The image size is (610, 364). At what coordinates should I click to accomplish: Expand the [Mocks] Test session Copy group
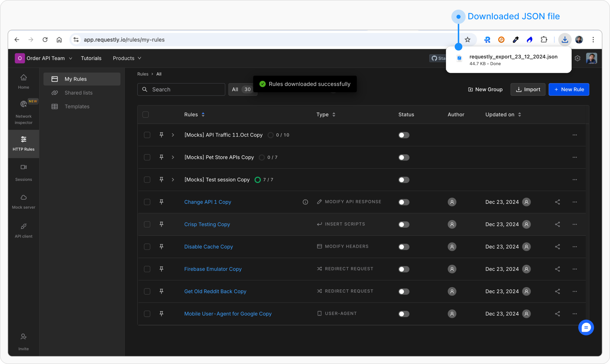[173, 180]
